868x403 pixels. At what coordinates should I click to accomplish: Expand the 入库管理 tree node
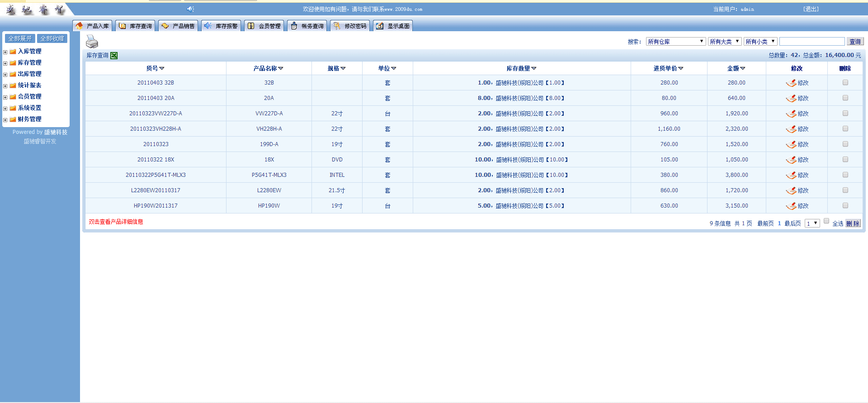click(5, 52)
